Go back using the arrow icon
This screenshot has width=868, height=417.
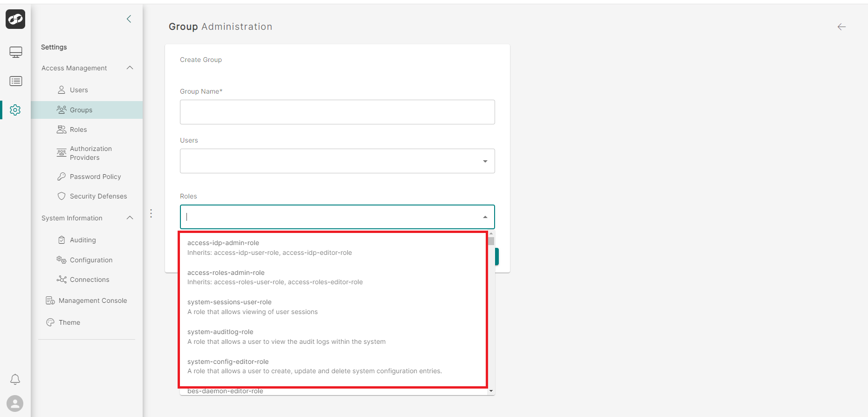[x=841, y=27]
